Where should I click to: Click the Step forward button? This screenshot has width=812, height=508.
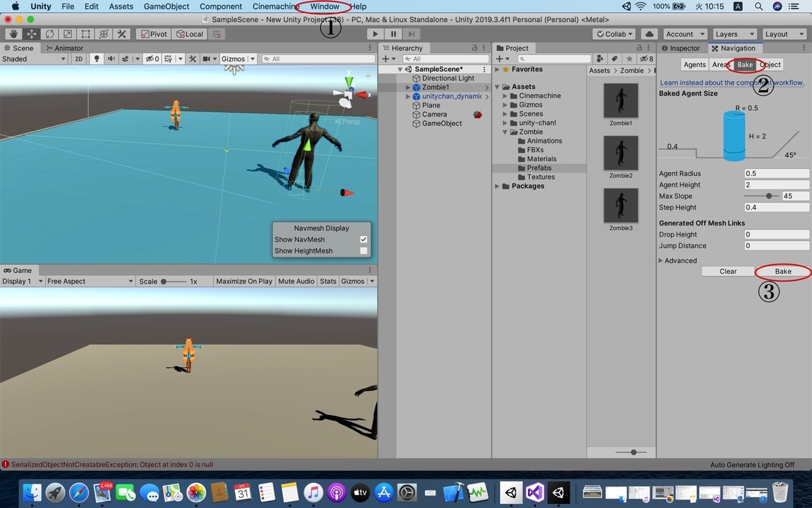[412, 34]
